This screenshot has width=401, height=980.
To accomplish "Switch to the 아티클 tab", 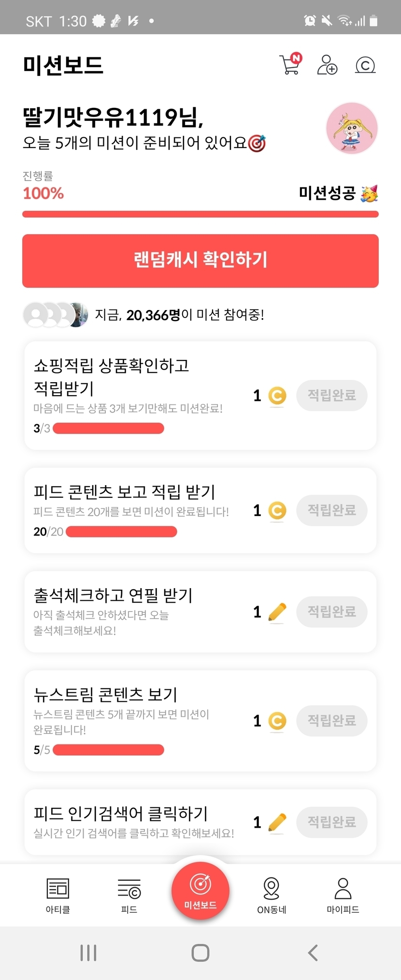I will coord(58,895).
